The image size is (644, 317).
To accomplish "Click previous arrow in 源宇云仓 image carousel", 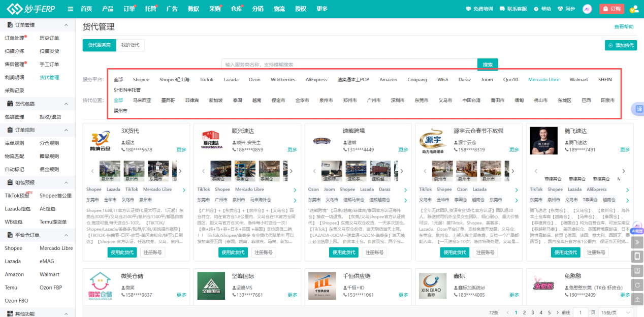I will click(425, 171).
